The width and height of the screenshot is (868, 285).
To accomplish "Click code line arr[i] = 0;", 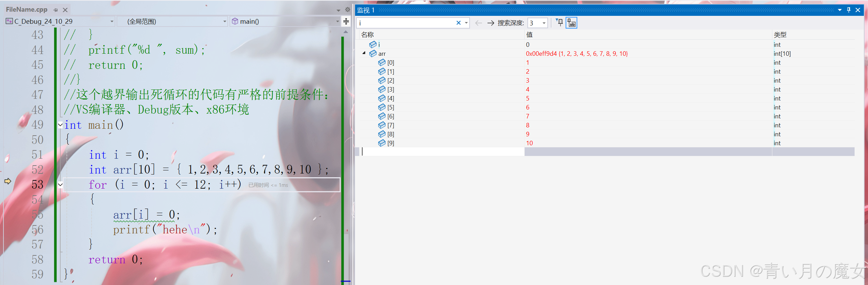I will [x=146, y=215].
